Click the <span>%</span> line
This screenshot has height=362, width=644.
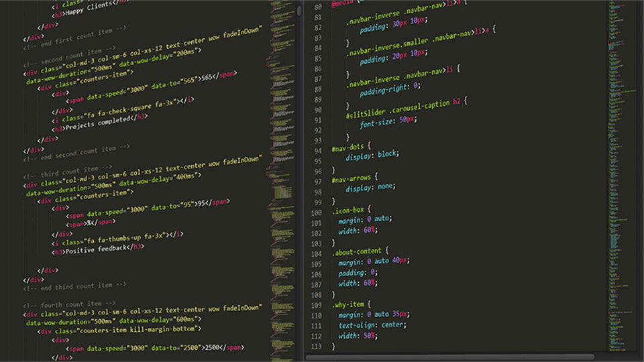pos(91,223)
